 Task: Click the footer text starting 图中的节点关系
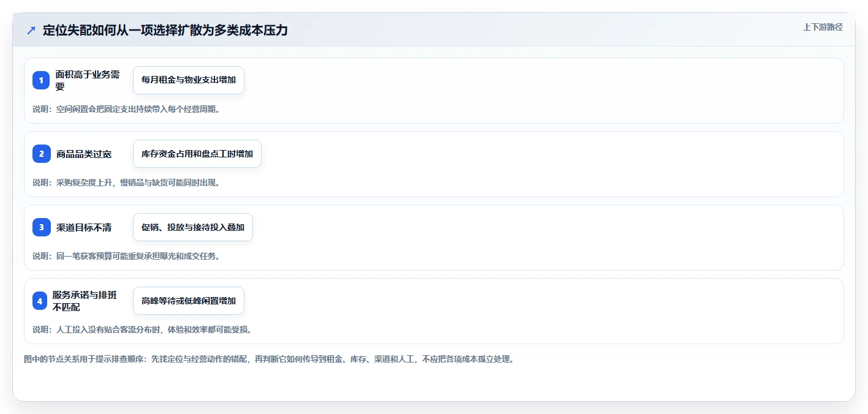tap(268, 359)
